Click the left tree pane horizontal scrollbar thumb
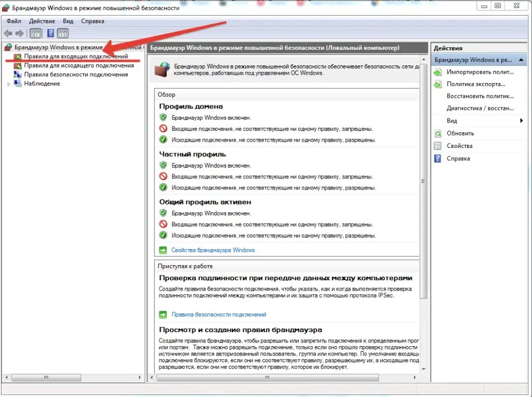The width and height of the screenshot is (532, 397). (x=46, y=377)
